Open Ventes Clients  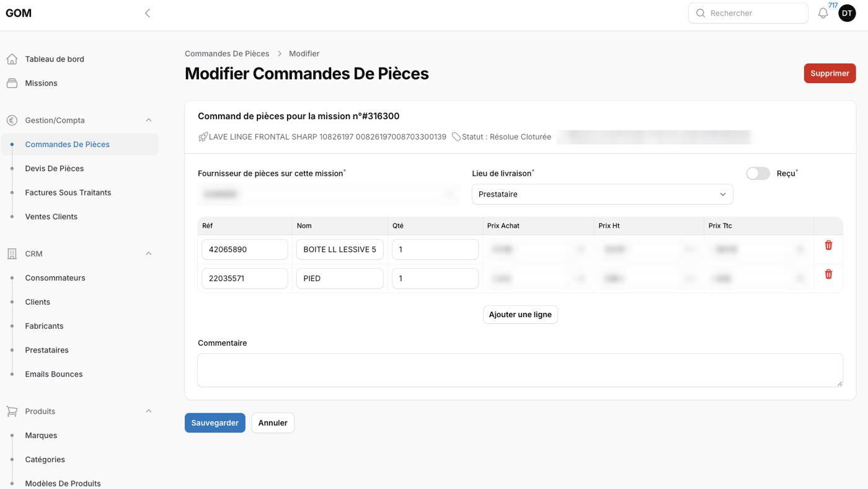click(51, 217)
